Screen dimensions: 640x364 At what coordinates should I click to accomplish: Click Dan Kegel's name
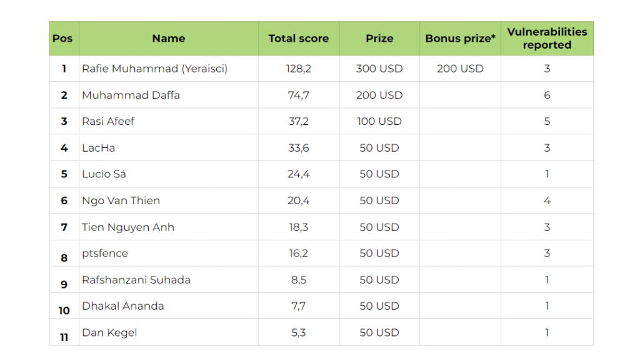point(109,333)
